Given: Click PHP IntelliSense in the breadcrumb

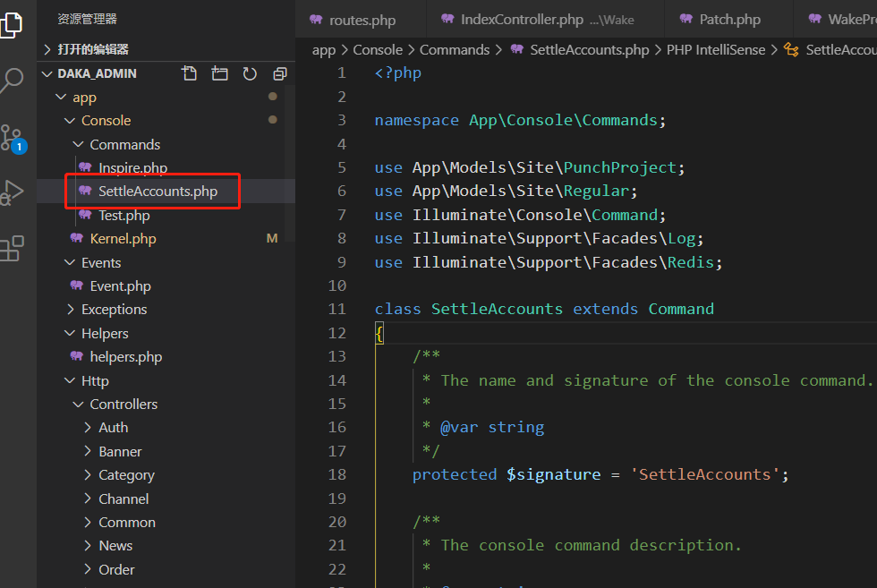Looking at the screenshot, I should (x=716, y=49).
